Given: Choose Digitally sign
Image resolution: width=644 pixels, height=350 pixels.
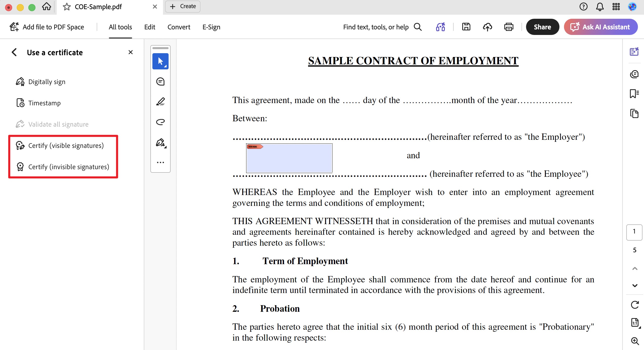Looking at the screenshot, I should tap(41, 82).
